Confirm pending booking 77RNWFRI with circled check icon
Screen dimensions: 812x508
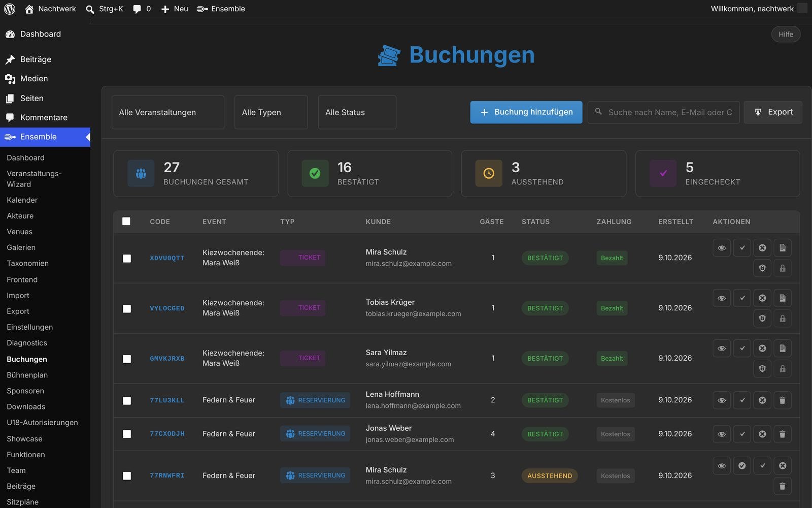pyautogui.click(x=742, y=466)
